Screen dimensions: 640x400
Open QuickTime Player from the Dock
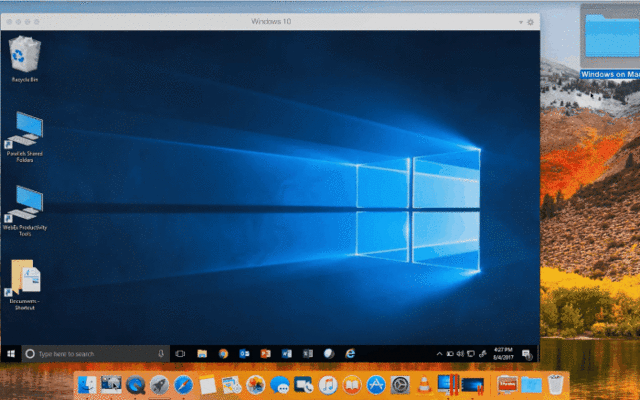(135, 385)
